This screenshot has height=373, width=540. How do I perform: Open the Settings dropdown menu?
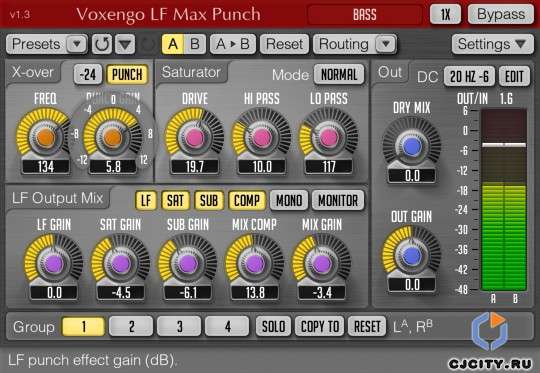point(493,44)
